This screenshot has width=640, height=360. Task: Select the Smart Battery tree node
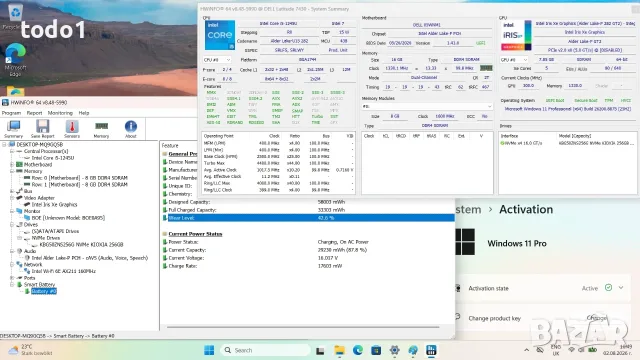pos(39,284)
